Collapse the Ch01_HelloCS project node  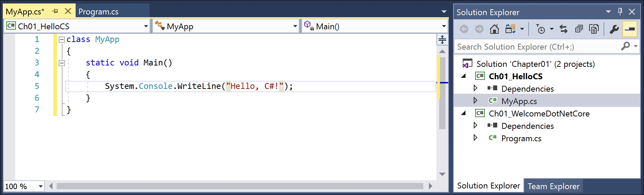point(464,76)
